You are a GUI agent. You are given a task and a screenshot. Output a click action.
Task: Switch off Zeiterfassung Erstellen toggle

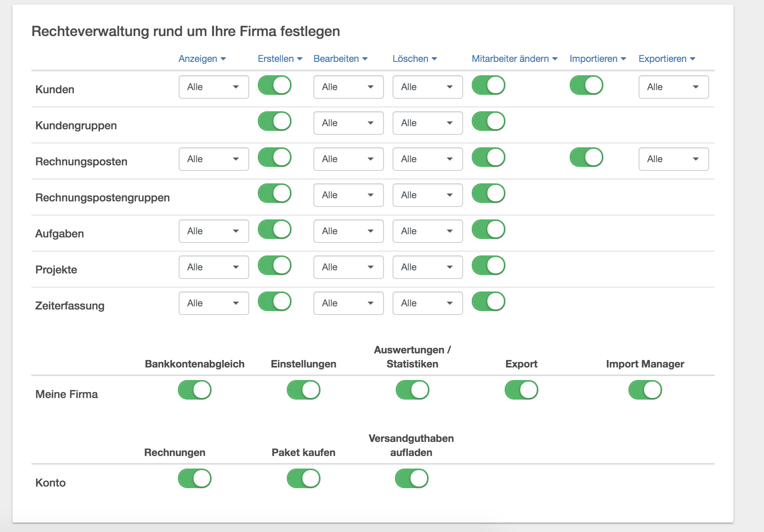[x=274, y=302]
